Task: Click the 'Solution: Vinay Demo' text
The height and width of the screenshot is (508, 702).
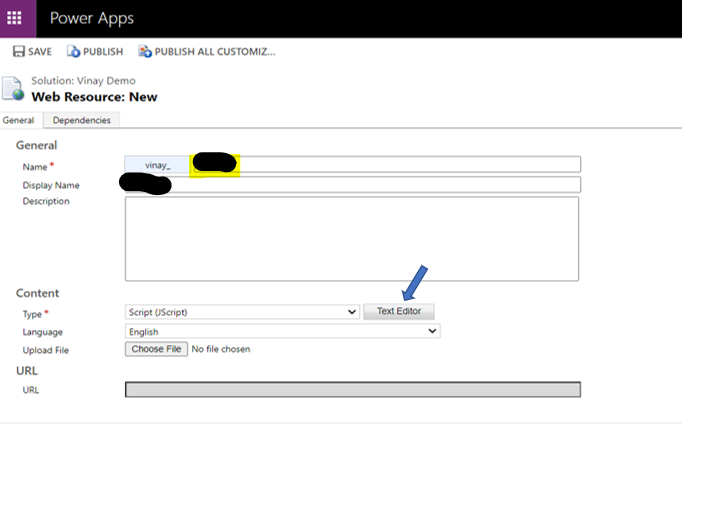Action: pos(83,81)
